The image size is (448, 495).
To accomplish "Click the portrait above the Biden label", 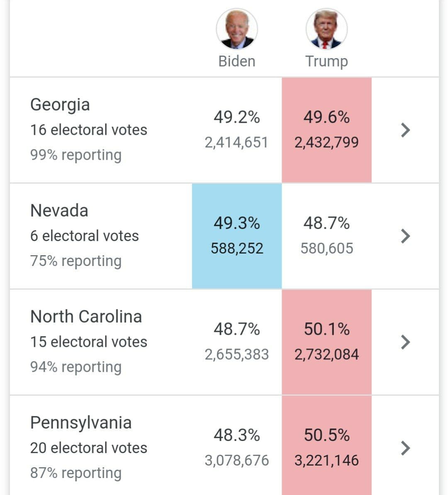I will (x=237, y=29).
